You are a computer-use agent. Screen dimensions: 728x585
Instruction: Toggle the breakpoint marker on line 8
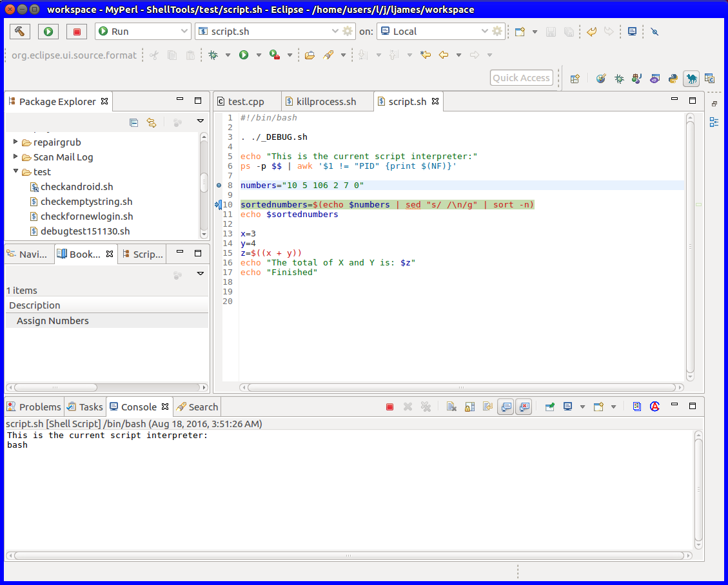coord(219,185)
